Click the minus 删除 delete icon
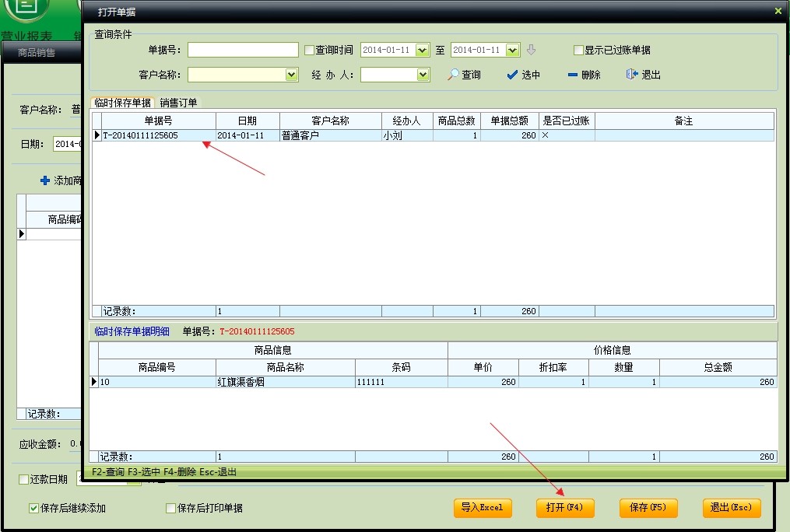Screen dimensions: 790x532 572,75
